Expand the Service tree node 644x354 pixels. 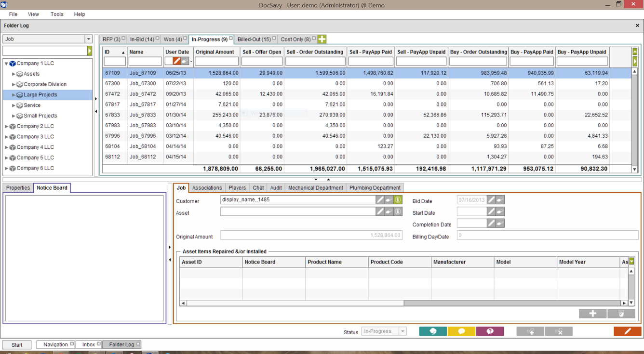[x=13, y=105]
